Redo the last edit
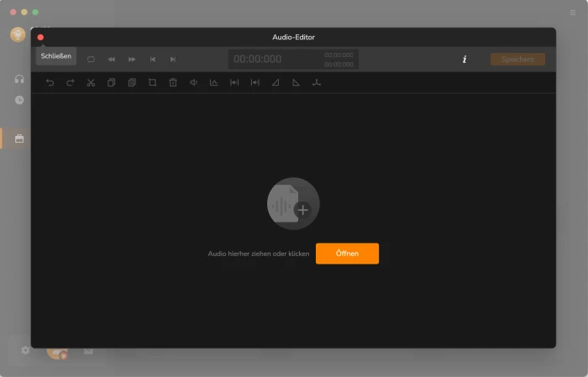 pos(70,82)
